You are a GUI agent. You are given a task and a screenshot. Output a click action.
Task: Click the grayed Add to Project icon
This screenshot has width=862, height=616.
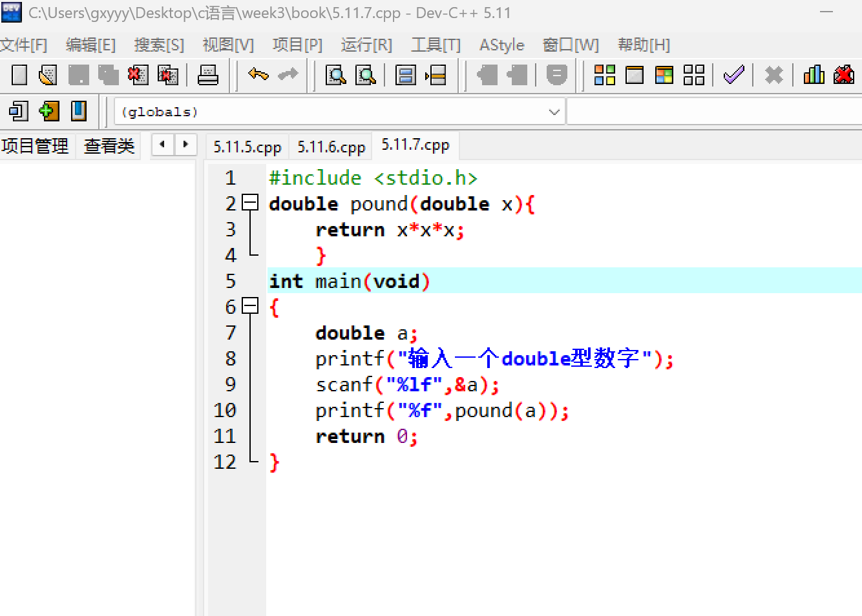[487, 76]
